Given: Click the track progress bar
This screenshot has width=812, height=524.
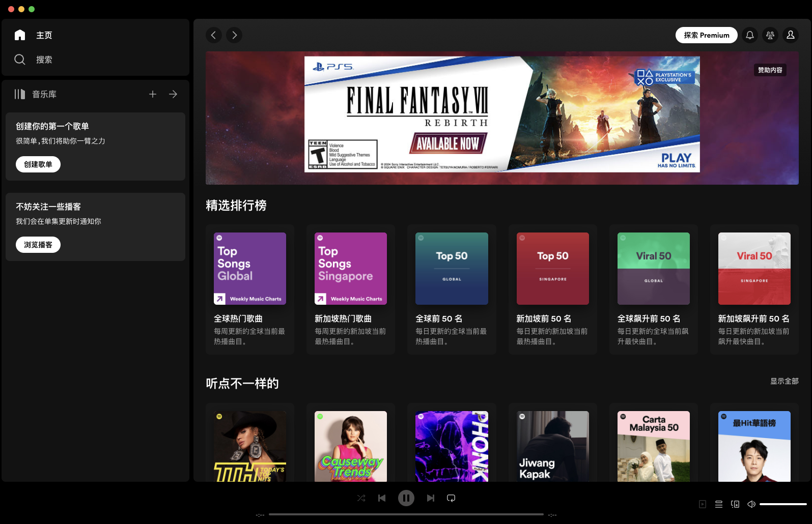Looking at the screenshot, I should click(406, 514).
